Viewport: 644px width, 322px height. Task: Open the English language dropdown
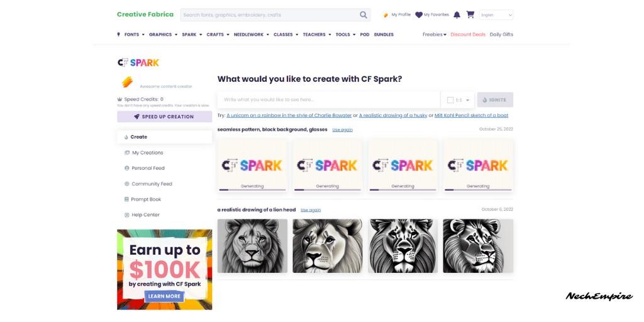point(496,15)
